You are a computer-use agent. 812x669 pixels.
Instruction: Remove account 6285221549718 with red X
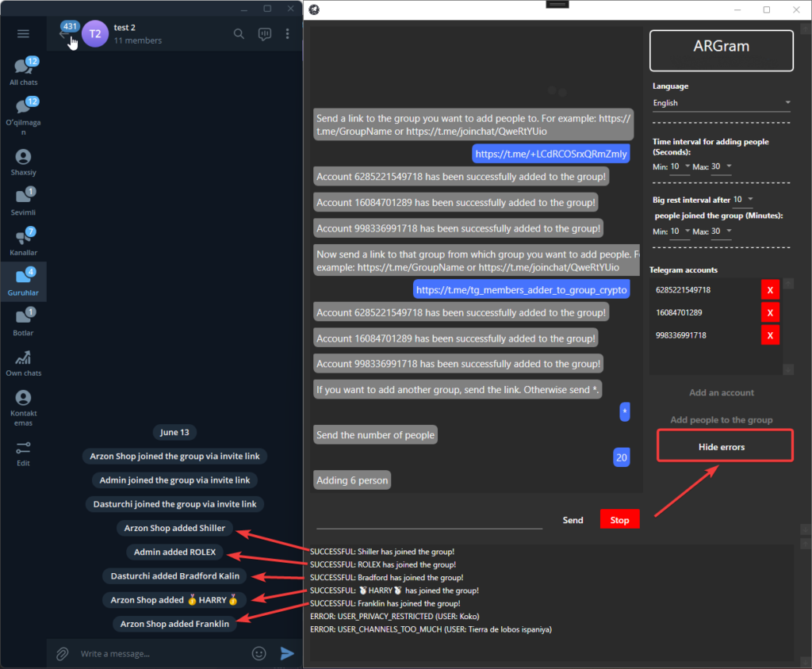[770, 290]
